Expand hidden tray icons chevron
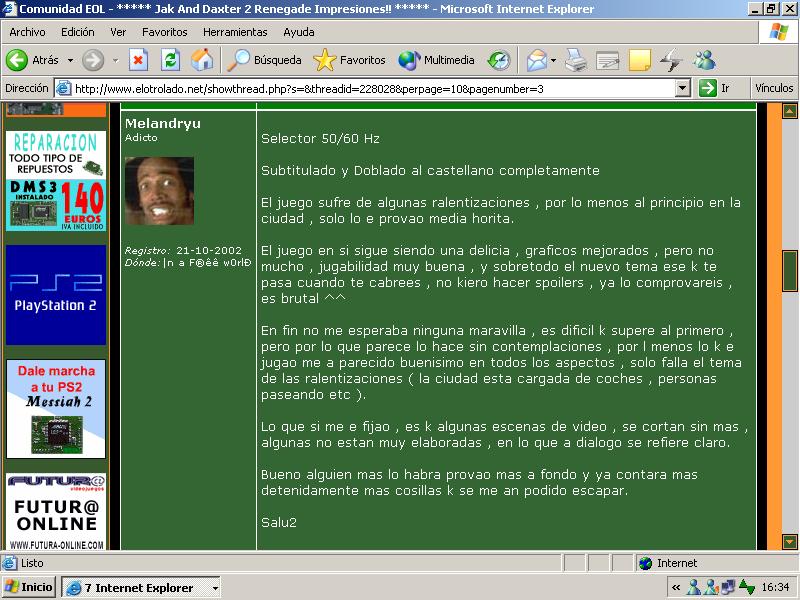The height and width of the screenshot is (600, 800). (x=676, y=588)
